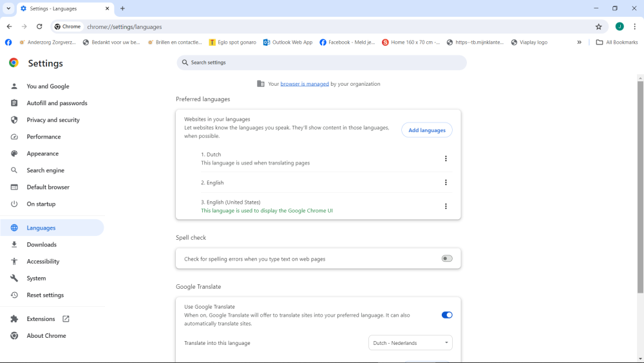Image resolution: width=644 pixels, height=363 pixels.
Task: Expand the hidden bookmarks overflow chevron
Action: pos(579,43)
